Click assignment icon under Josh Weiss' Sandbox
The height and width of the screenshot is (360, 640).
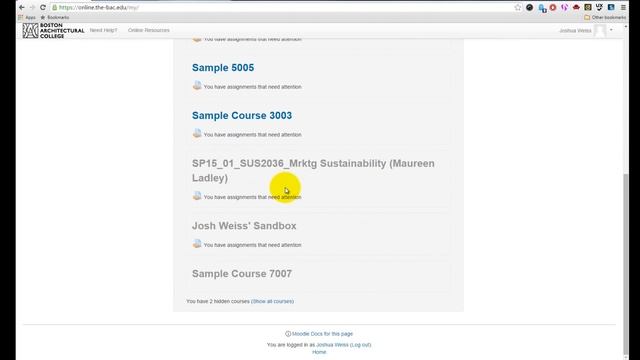(x=197, y=244)
